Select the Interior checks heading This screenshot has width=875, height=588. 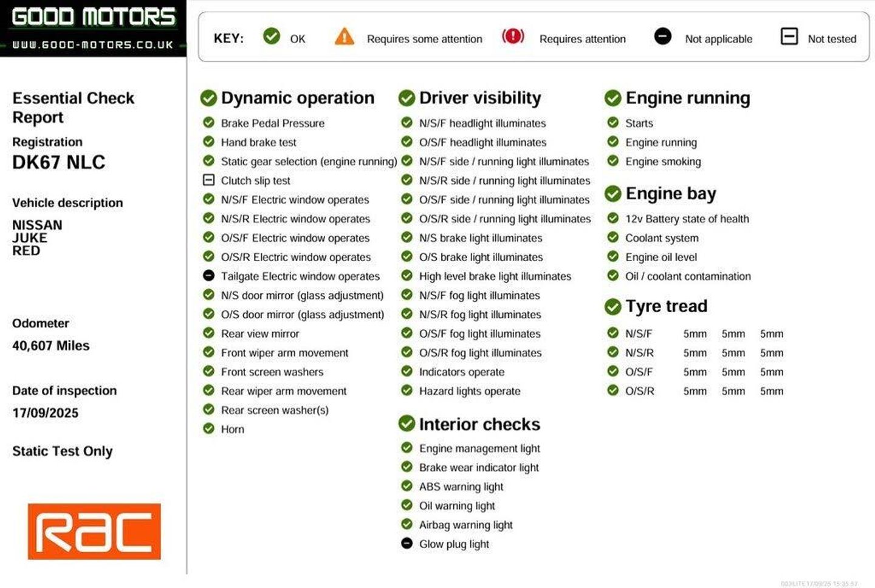479,424
